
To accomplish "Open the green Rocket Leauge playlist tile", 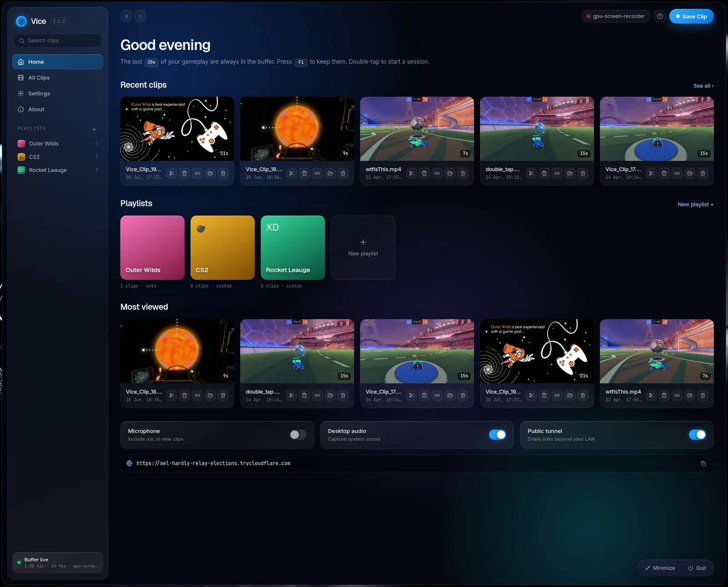I will pos(293,248).
